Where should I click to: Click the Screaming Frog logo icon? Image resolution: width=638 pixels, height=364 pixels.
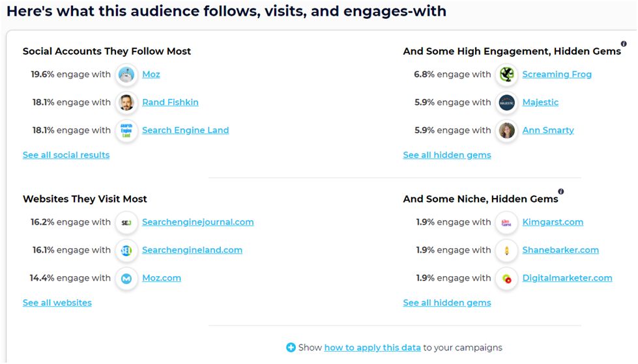click(x=506, y=75)
